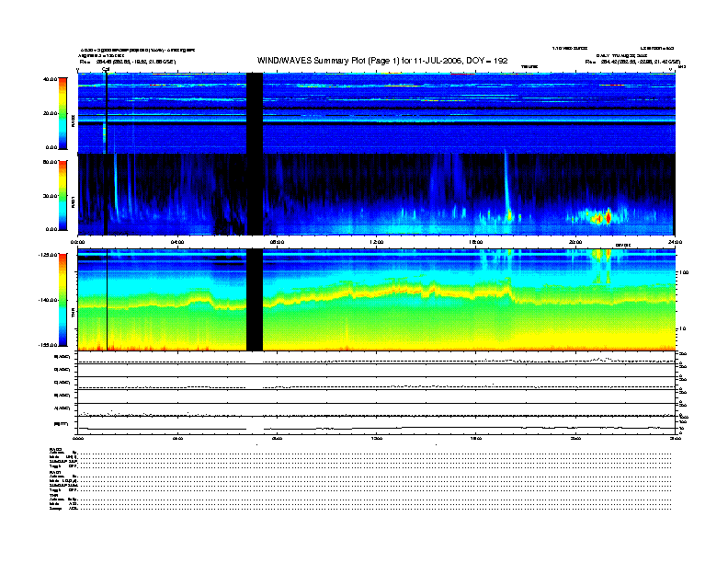Click the -155.00 label on TNR scale
The width and height of the screenshot is (728, 563).
tap(48, 345)
